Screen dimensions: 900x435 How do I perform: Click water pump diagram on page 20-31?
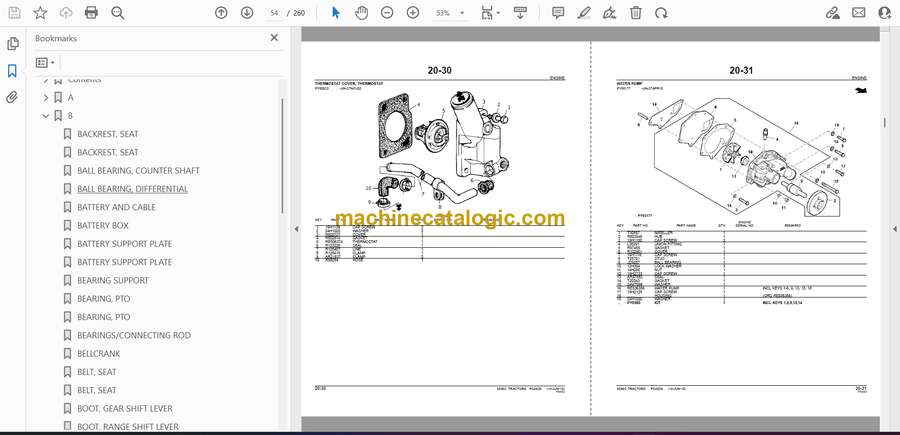pos(742,156)
